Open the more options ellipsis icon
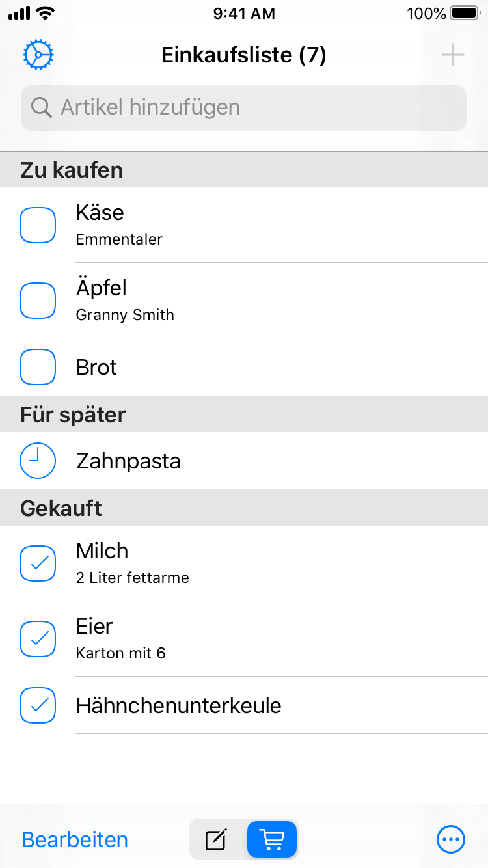488x868 pixels. [x=451, y=839]
